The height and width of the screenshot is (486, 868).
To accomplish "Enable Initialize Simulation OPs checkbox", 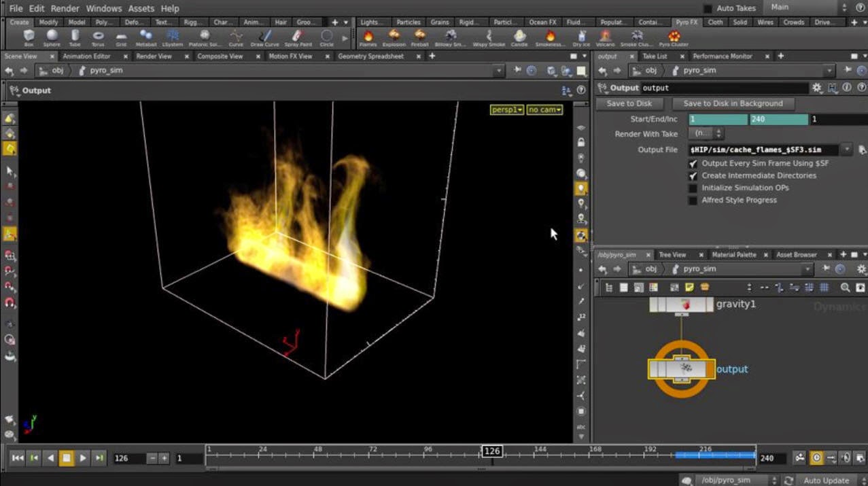I will pos(693,188).
